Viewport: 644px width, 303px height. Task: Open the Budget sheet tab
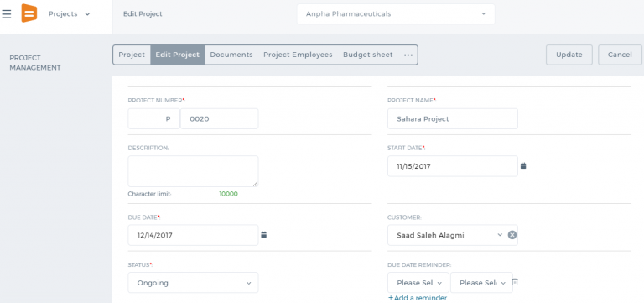(x=367, y=55)
